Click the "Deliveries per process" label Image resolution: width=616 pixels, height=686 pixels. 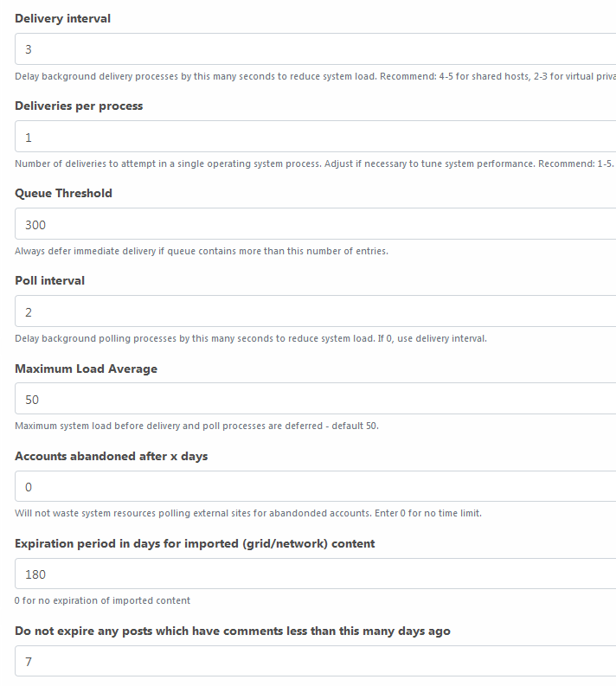tap(79, 106)
